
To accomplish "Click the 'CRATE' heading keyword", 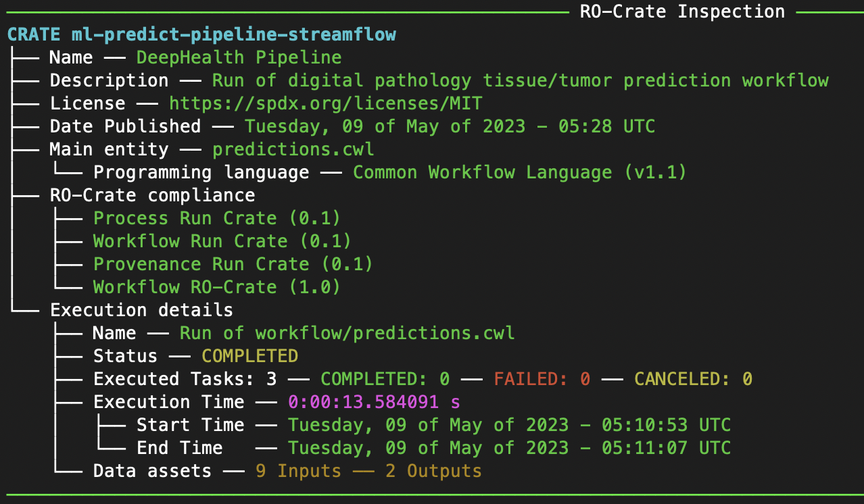I will tap(34, 34).
